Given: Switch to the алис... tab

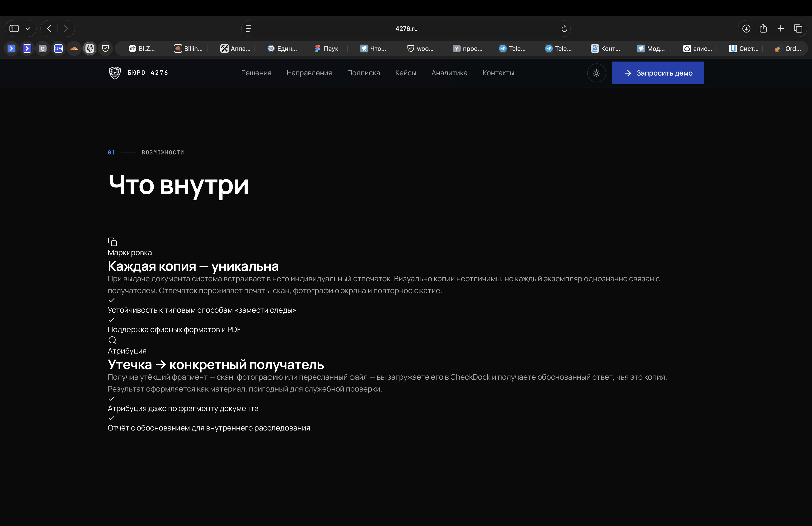Looking at the screenshot, I should pos(697,48).
